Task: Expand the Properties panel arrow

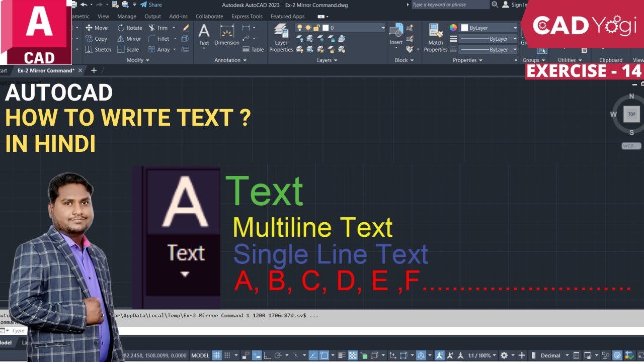Action: click(480, 60)
